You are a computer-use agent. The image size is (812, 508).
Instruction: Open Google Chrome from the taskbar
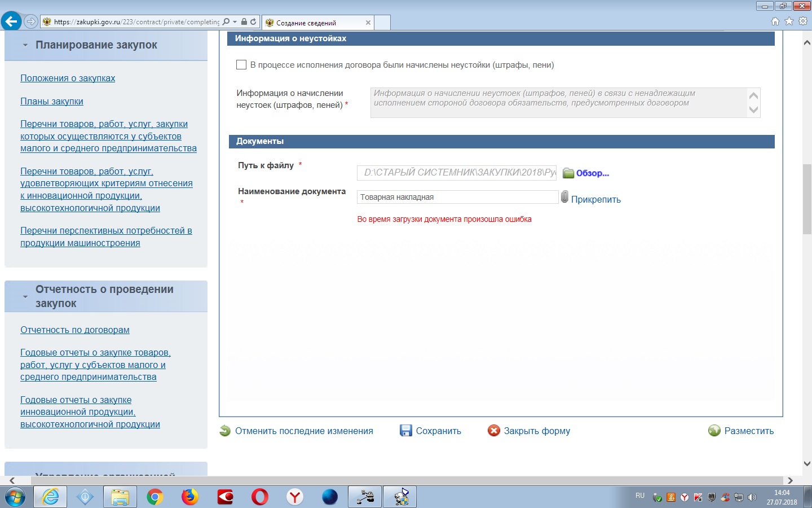(155, 497)
